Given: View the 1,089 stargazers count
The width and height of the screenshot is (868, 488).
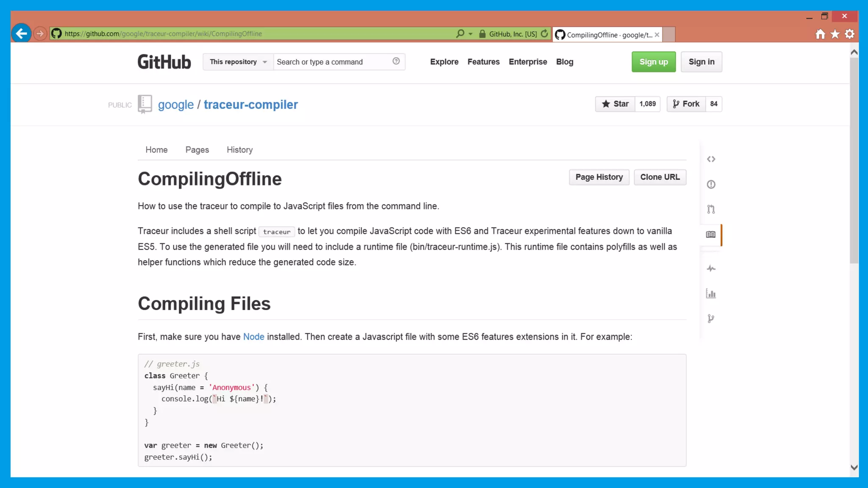Looking at the screenshot, I should [x=648, y=104].
